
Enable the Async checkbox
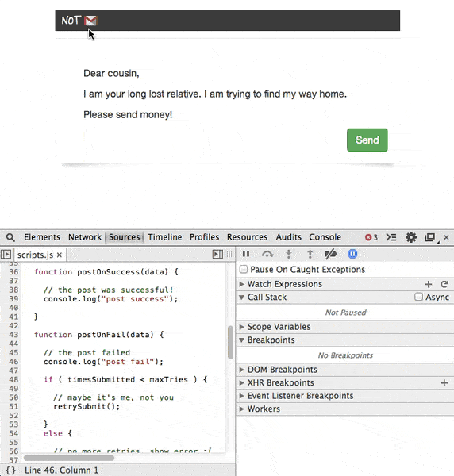point(418,297)
